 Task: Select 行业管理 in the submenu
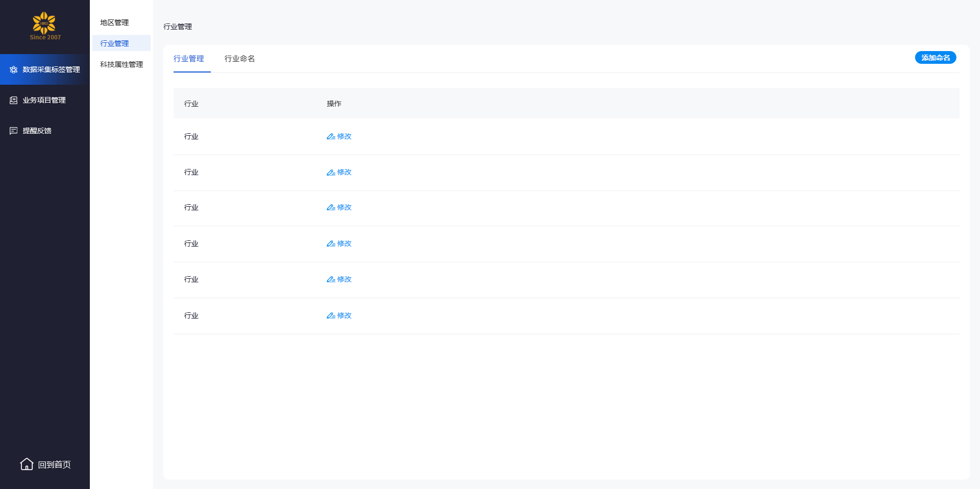[114, 43]
